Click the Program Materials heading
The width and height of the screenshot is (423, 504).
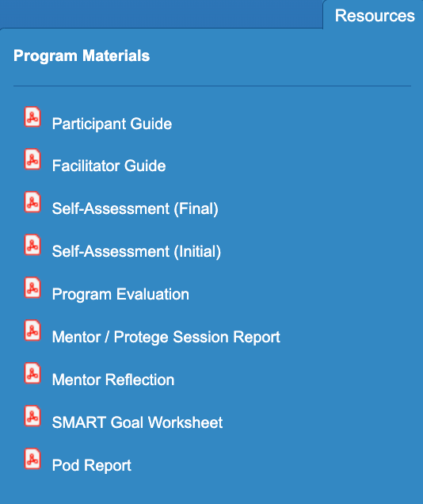coord(82,55)
